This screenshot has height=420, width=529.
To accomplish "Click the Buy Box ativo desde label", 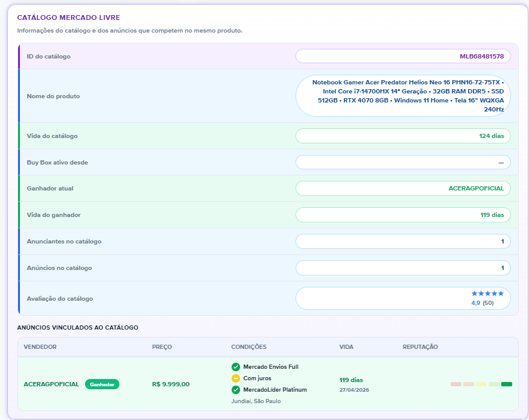I will tap(57, 163).
